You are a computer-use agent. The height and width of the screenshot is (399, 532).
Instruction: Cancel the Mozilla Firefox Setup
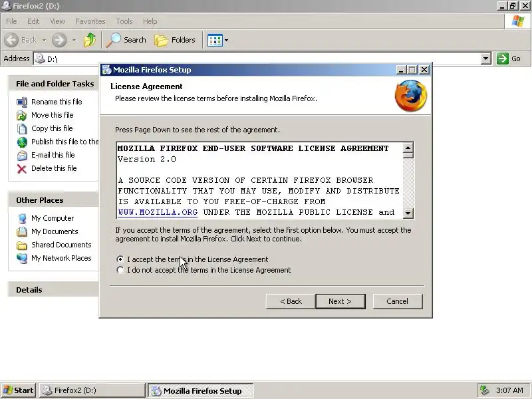pyautogui.click(x=398, y=301)
